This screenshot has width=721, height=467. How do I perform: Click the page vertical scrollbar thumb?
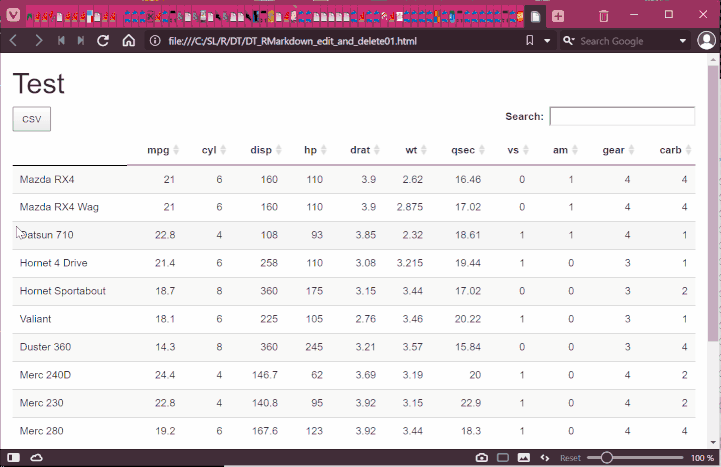(x=713, y=202)
